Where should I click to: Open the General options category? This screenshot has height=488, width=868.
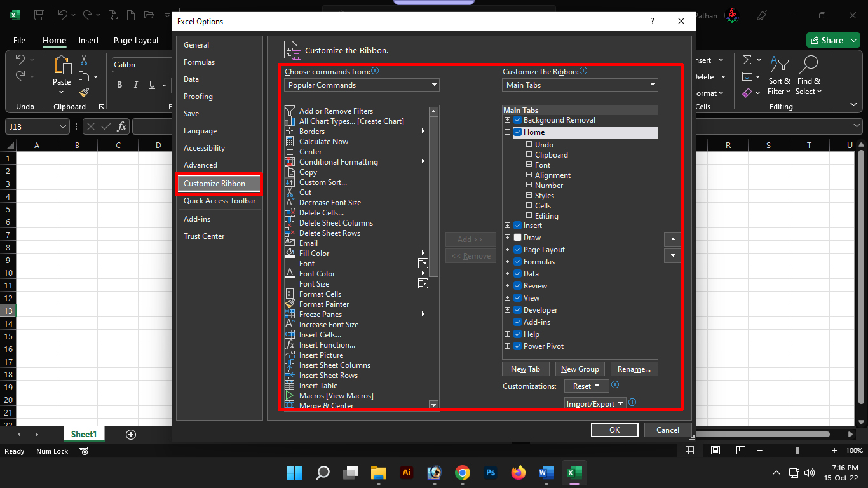coord(196,45)
